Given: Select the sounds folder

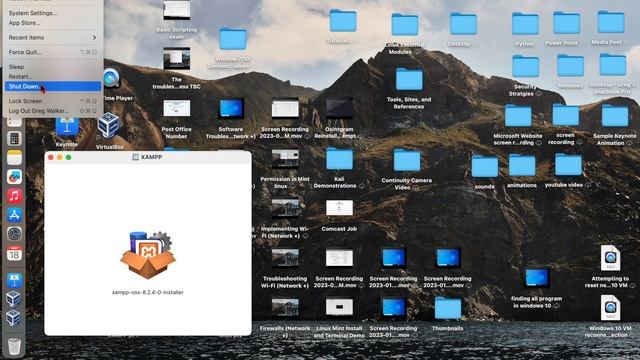Looking at the screenshot, I should click(x=484, y=166).
